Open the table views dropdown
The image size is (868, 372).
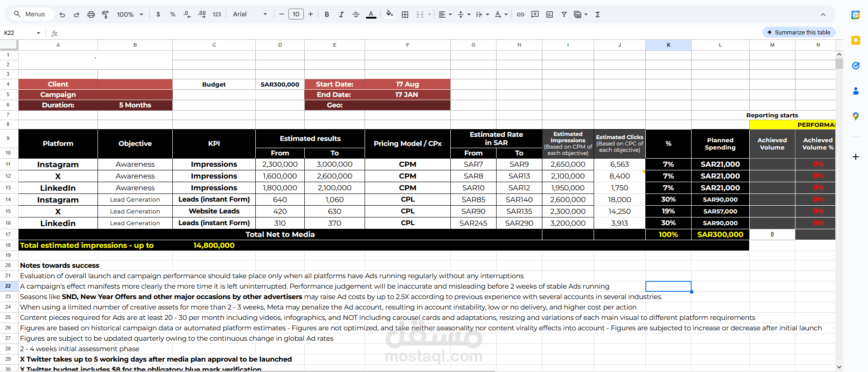pos(580,14)
